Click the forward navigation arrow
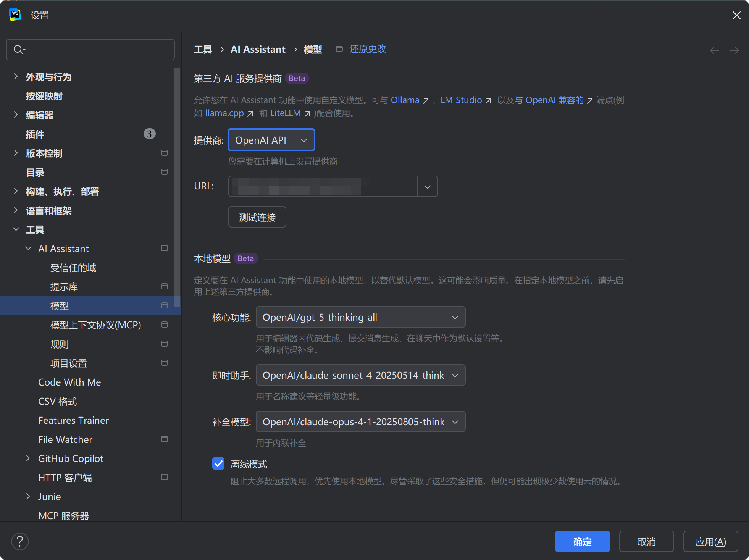Viewport: 749px width, 560px height. 734,50
